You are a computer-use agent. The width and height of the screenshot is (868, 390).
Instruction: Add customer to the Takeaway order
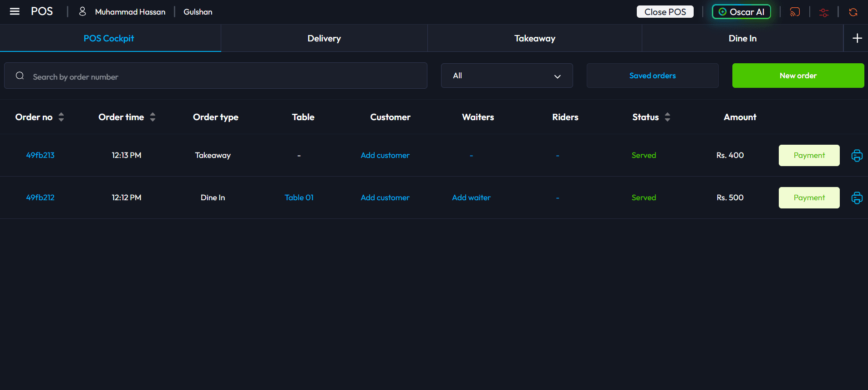coord(385,155)
